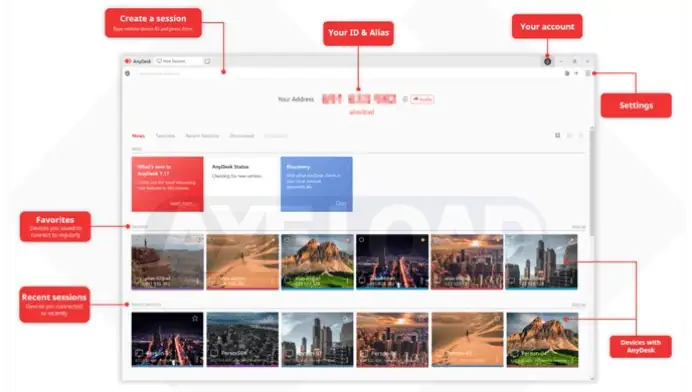
Task: Toggle favorite star on the desert dunes favorite card
Action: [274, 240]
